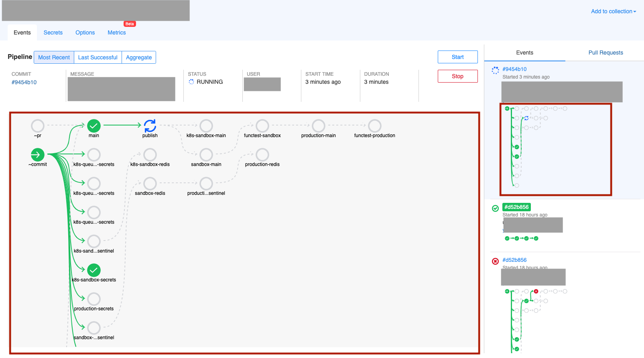Open the green highlighted #d52b856 event
644x358 pixels.
(516, 207)
